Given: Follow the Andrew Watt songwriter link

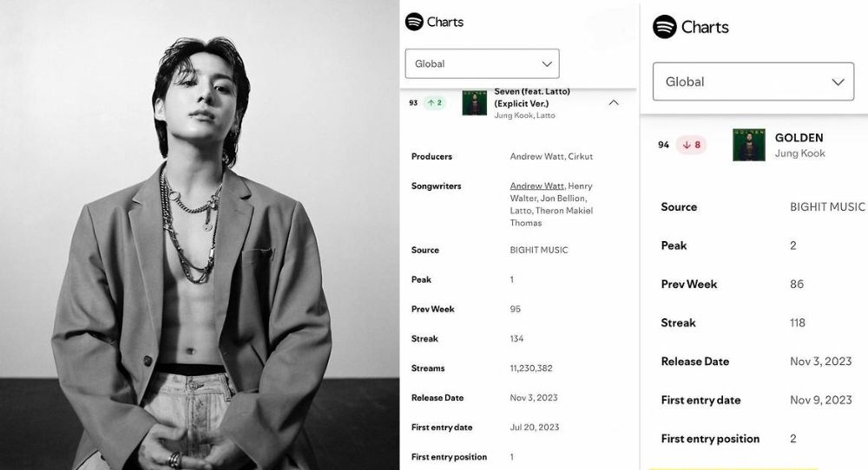Looking at the screenshot, I should point(537,186).
